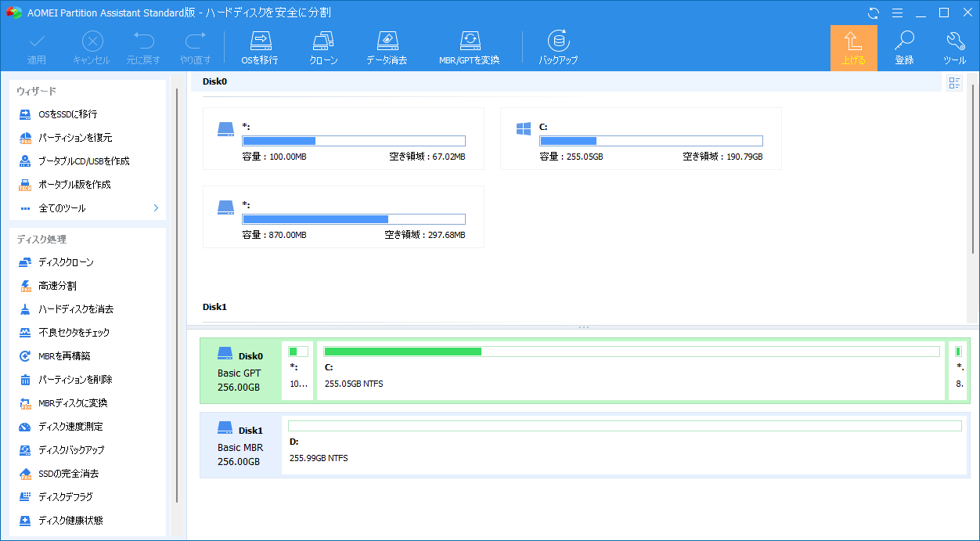980x541 pixels.
Task: Click 空き領域：297.68MB text
Action: point(425,235)
